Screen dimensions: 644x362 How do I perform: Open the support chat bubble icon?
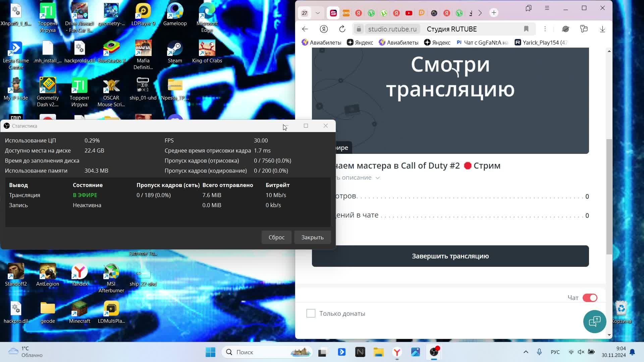pos(594,321)
